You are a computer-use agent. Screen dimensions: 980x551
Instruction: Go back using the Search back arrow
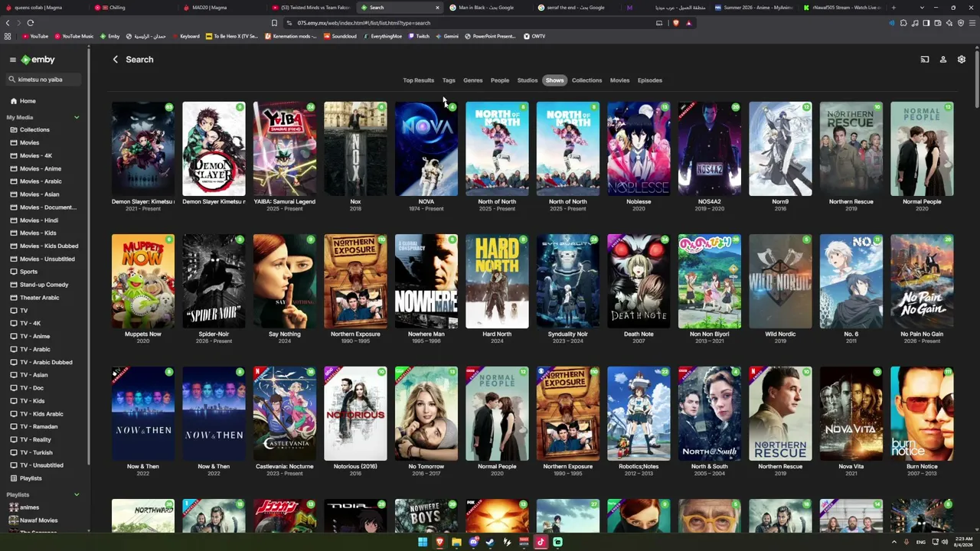click(116, 60)
